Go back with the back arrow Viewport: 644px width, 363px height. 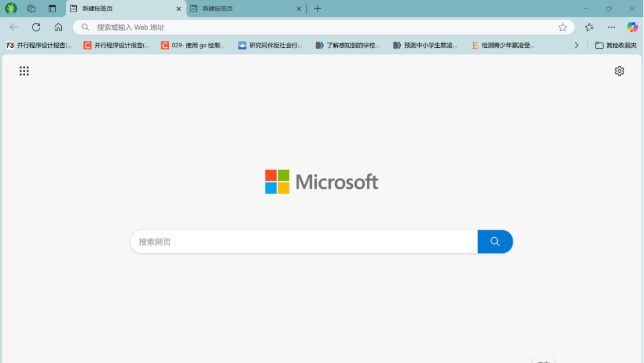point(14,27)
